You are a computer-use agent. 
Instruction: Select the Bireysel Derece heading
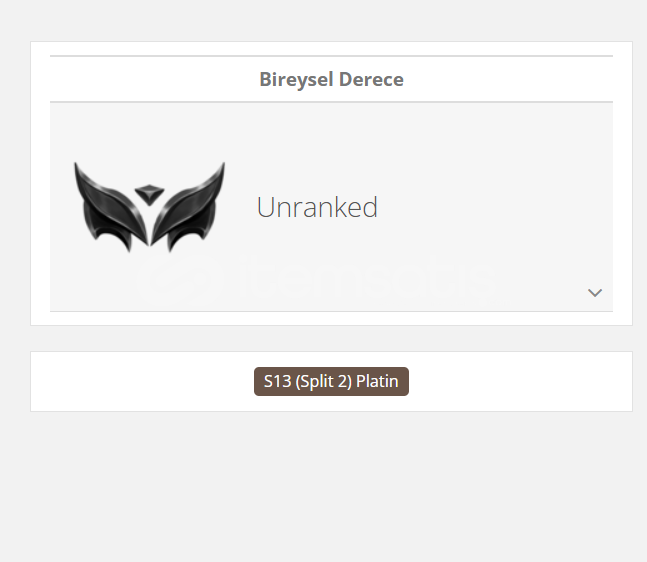coord(331,79)
